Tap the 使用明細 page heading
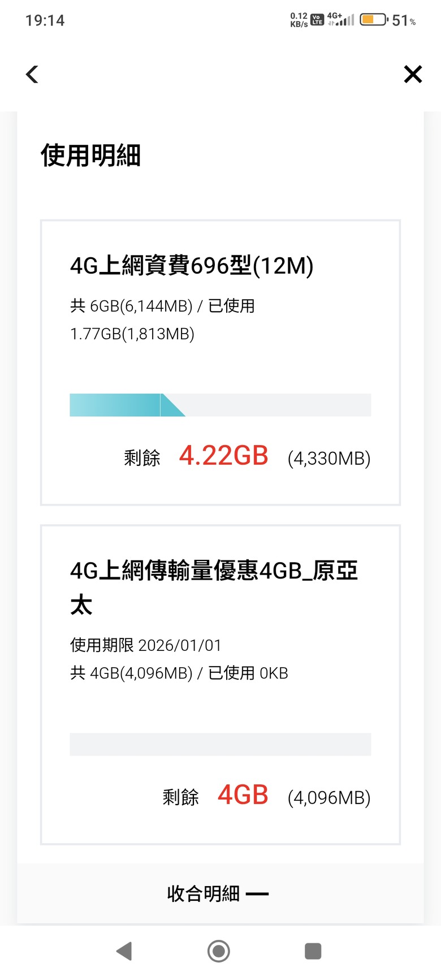 click(90, 156)
